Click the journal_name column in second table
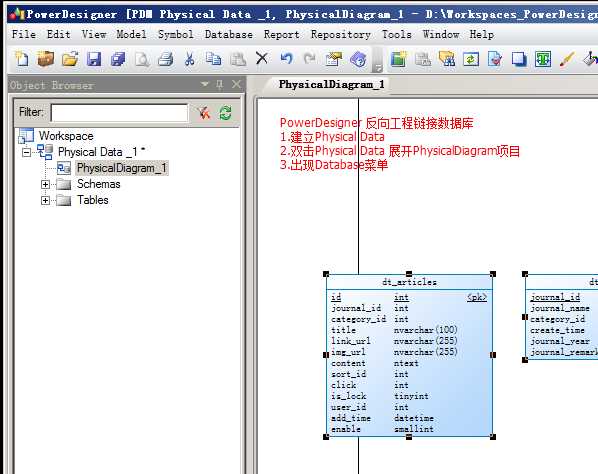The width and height of the screenshot is (598, 474). 560,308
